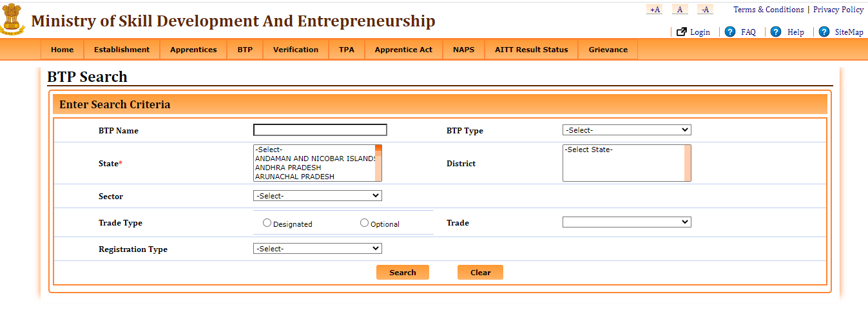Open the Privacy Policy link
868x319 pixels.
(x=838, y=10)
